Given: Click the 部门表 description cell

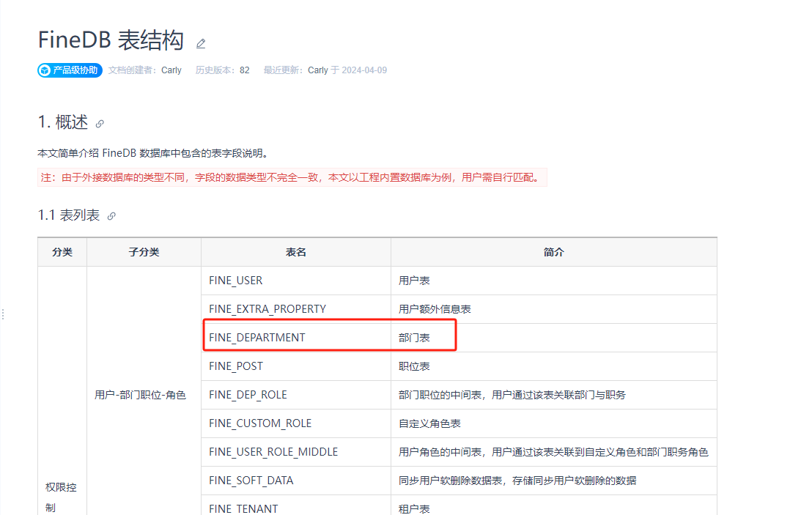Looking at the screenshot, I should (x=553, y=338).
